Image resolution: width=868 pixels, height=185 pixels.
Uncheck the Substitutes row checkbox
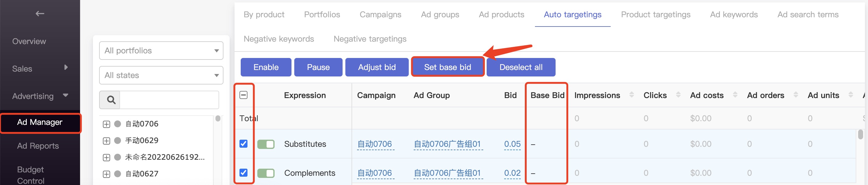tap(243, 144)
